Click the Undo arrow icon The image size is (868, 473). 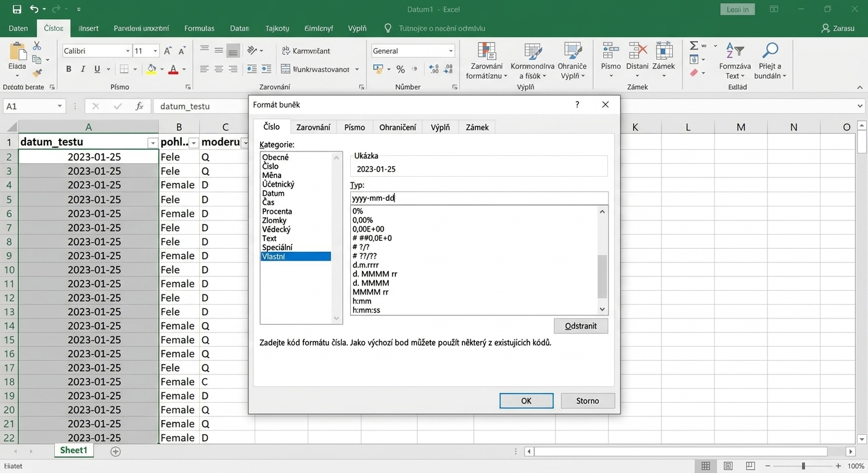[x=35, y=9]
